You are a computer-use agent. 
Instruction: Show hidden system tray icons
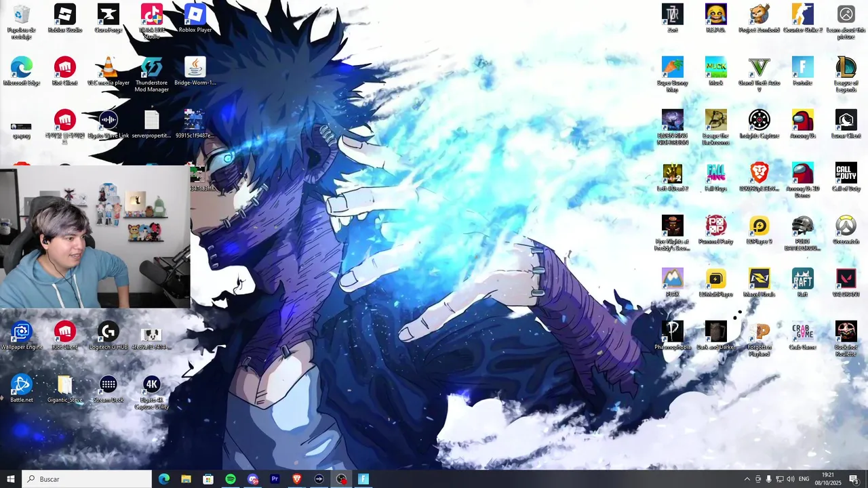(747, 479)
